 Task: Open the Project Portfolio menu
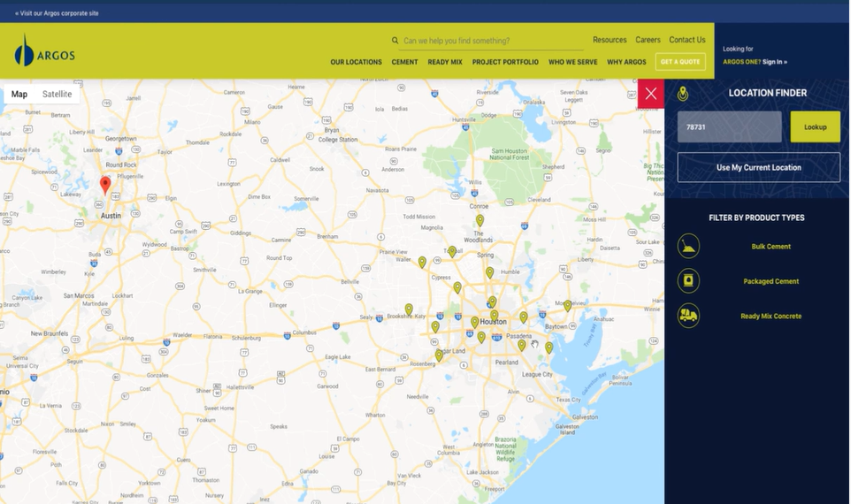tap(505, 63)
